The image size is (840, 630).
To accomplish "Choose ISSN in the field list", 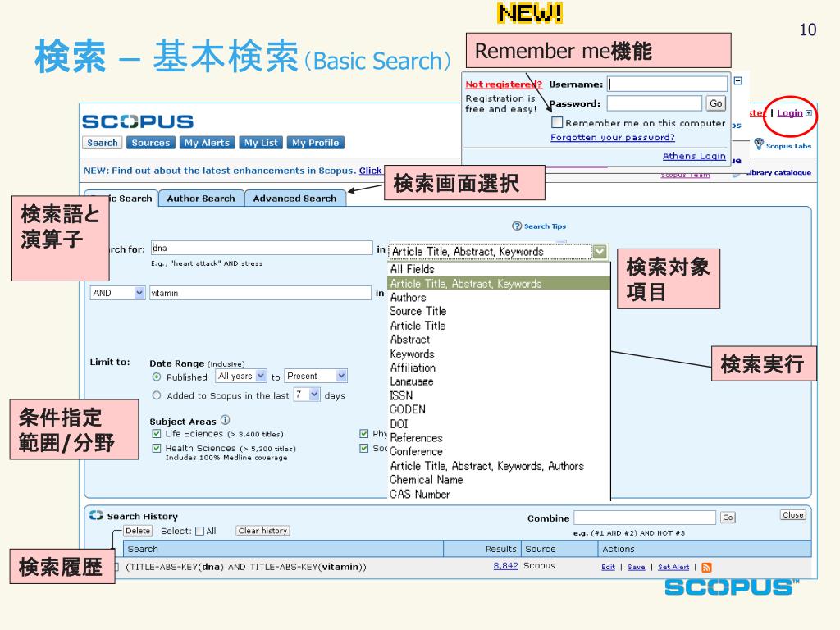I will (x=401, y=395).
